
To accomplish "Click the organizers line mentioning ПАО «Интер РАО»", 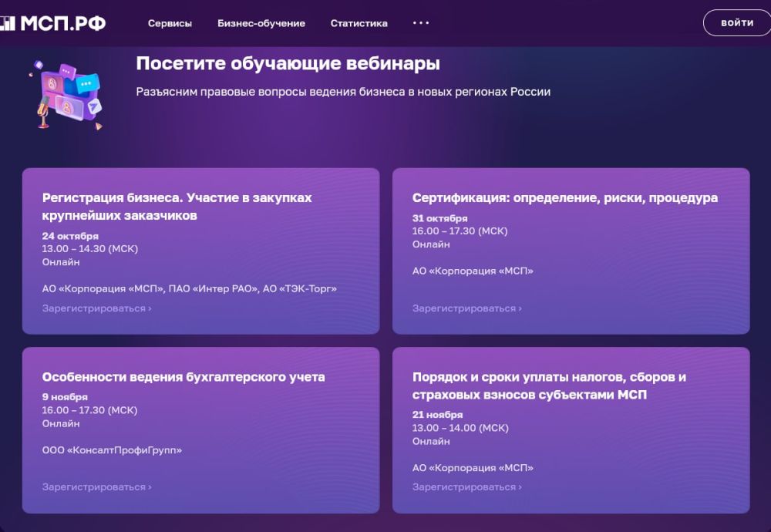I will click(x=190, y=288).
